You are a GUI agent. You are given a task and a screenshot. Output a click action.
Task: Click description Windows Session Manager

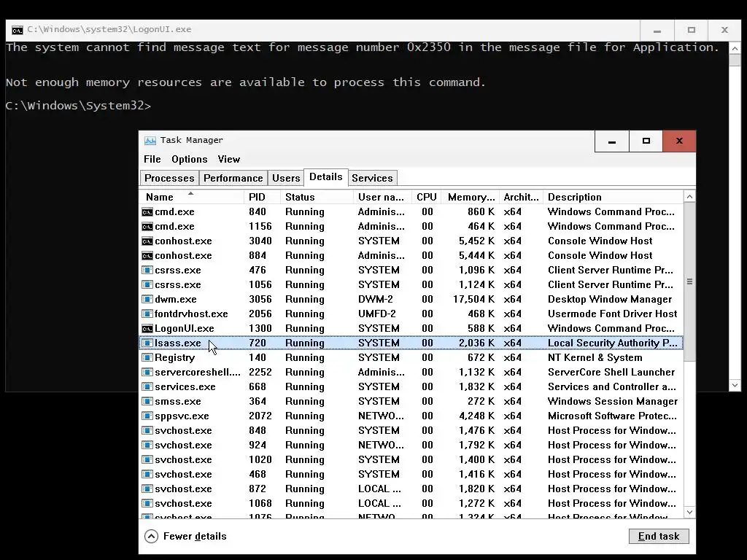[613, 402]
